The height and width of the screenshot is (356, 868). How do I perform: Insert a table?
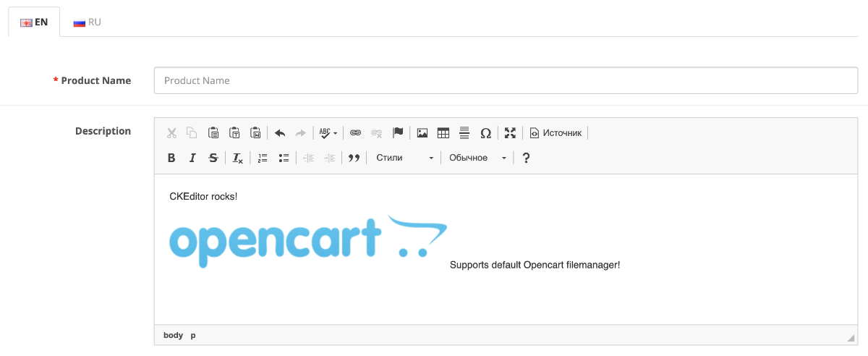click(x=443, y=133)
